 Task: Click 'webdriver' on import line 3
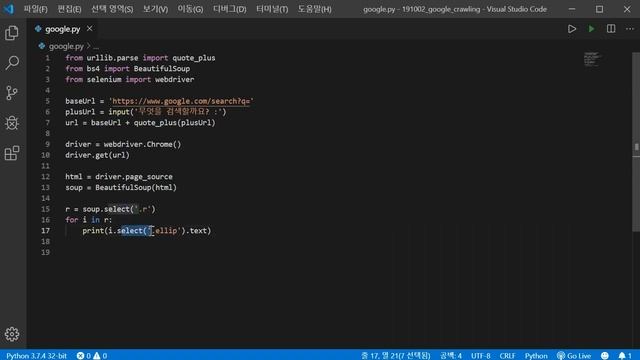pyautogui.click(x=174, y=79)
